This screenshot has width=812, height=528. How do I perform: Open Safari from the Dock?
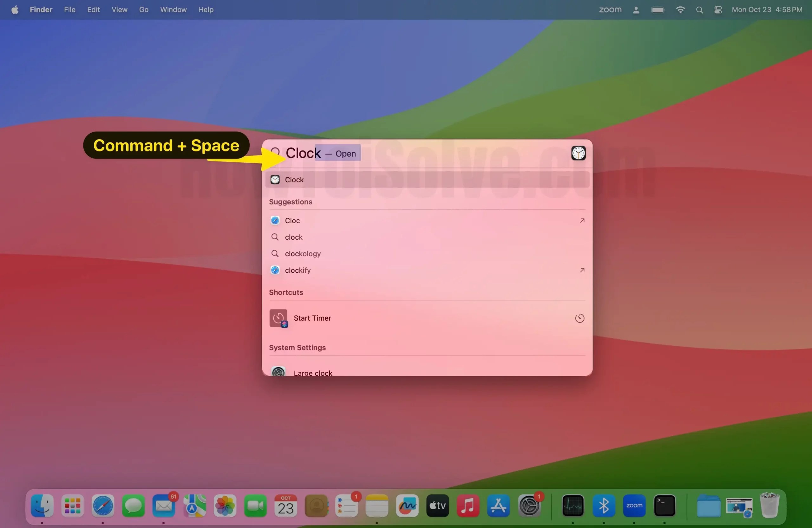(x=103, y=506)
